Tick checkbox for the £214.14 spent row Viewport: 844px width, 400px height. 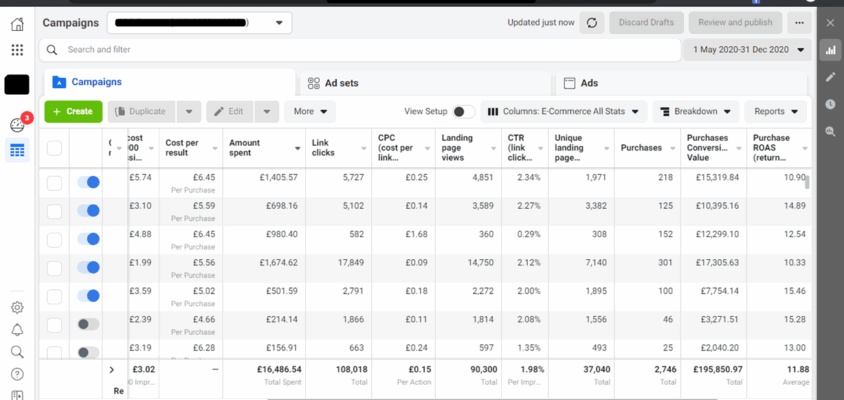tap(54, 325)
